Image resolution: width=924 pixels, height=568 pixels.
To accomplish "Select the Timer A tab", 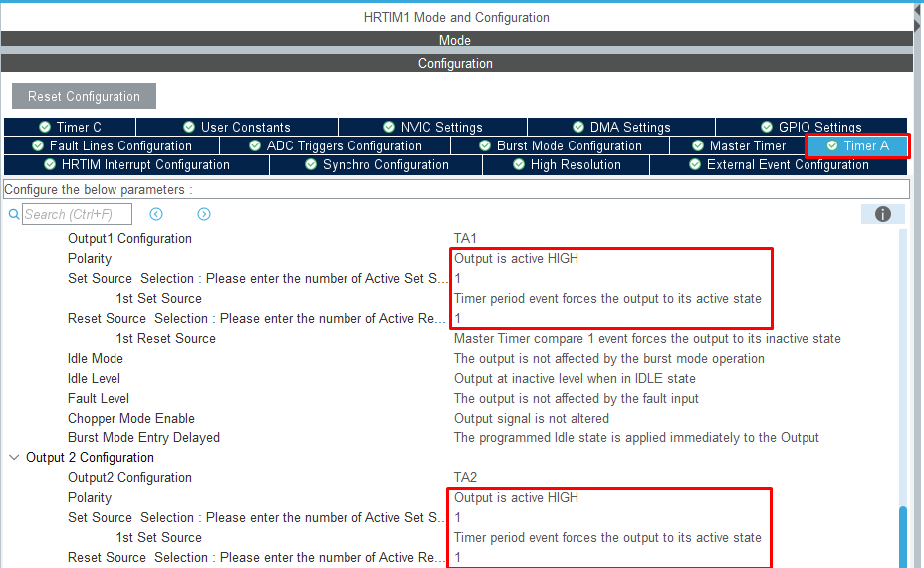I will coord(857,145).
